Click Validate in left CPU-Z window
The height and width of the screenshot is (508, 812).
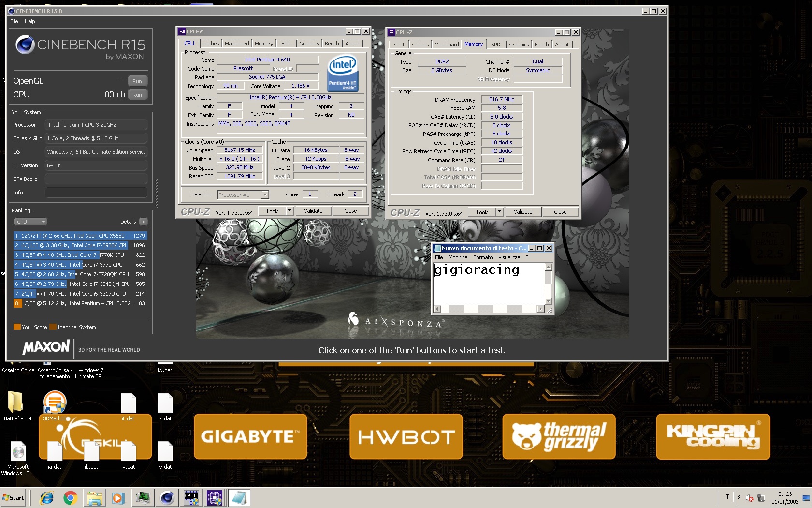[x=313, y=211]
